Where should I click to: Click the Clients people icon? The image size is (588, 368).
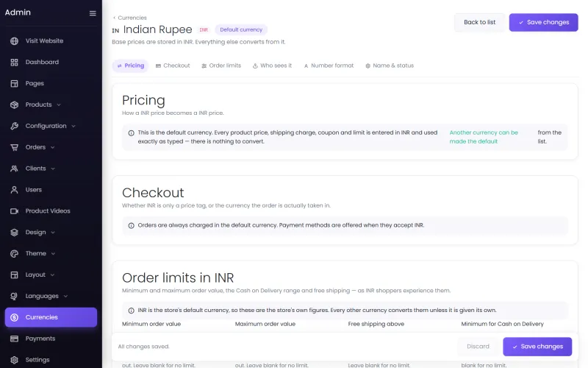pos(14,169)
